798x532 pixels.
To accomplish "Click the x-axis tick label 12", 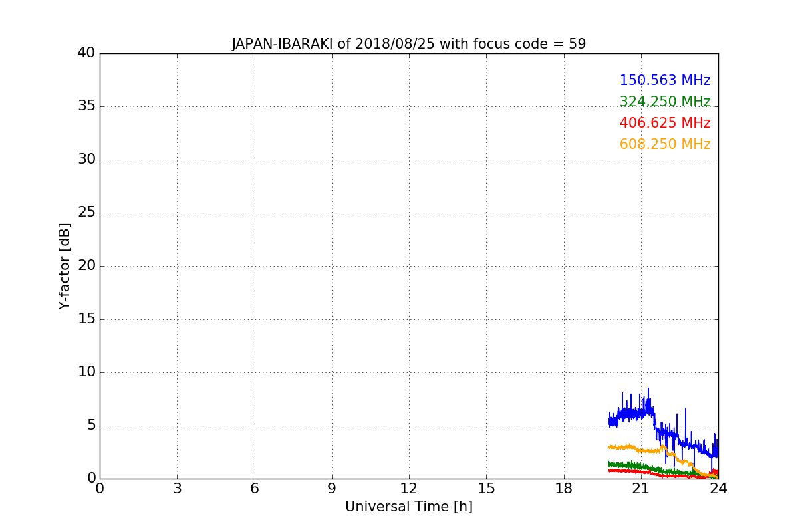I will coord(409,489).
